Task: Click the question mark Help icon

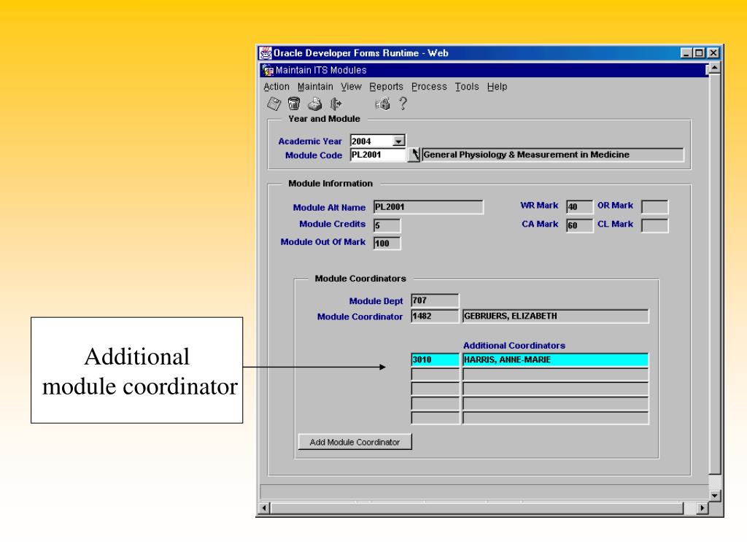Action: coord(403,104)
